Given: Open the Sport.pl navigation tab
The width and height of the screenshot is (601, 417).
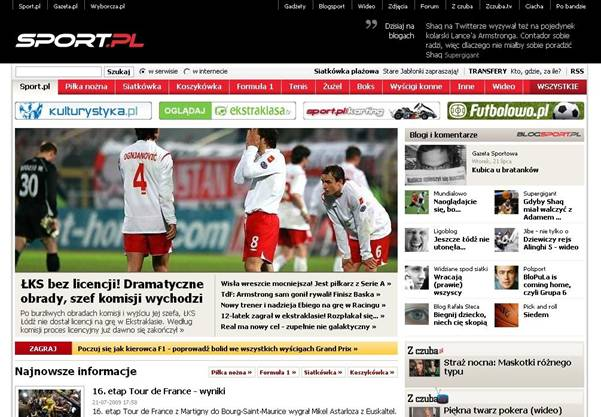Looking at the screenshot, I should coord(35,87).
